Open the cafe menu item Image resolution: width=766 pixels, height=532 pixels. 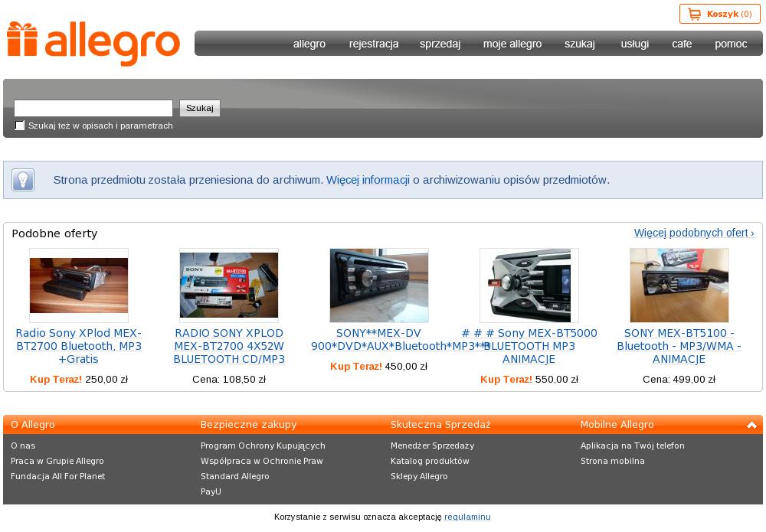(x=682, y=44)
